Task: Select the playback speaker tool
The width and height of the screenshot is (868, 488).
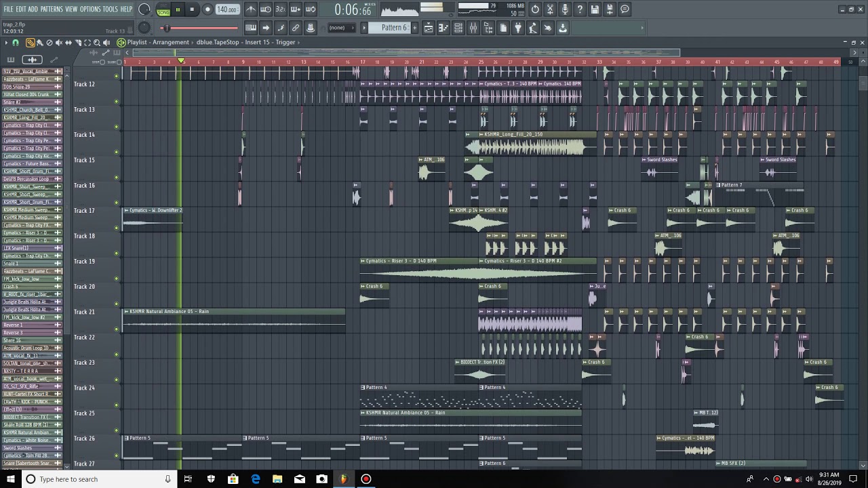Action: (106, 43)
